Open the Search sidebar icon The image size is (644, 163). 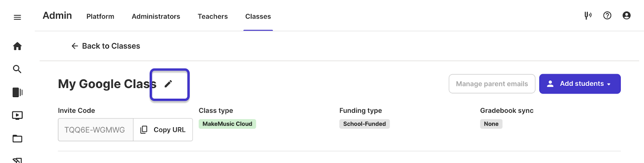tap(17, 69)
